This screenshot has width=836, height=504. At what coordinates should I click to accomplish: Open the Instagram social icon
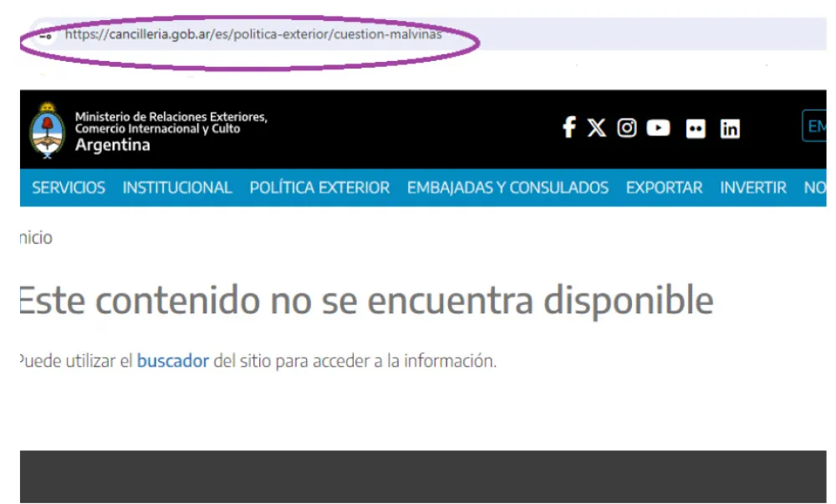[x=627, y=128]
